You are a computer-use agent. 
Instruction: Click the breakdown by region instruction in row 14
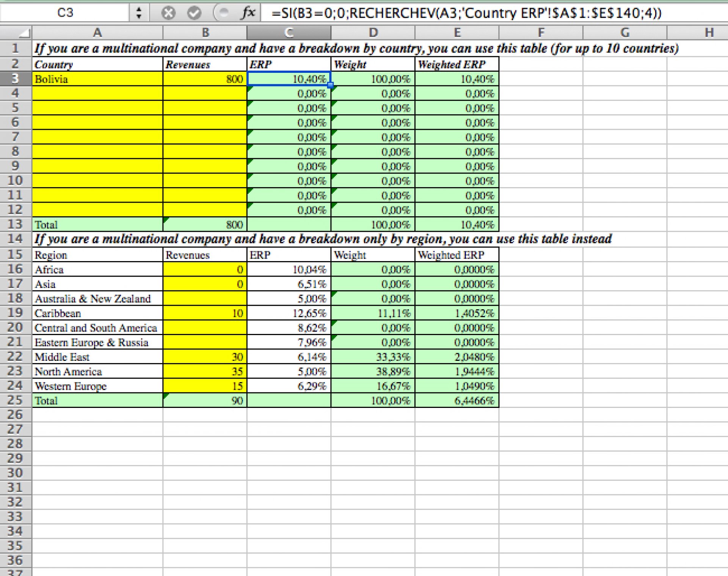tap(323, 239)
